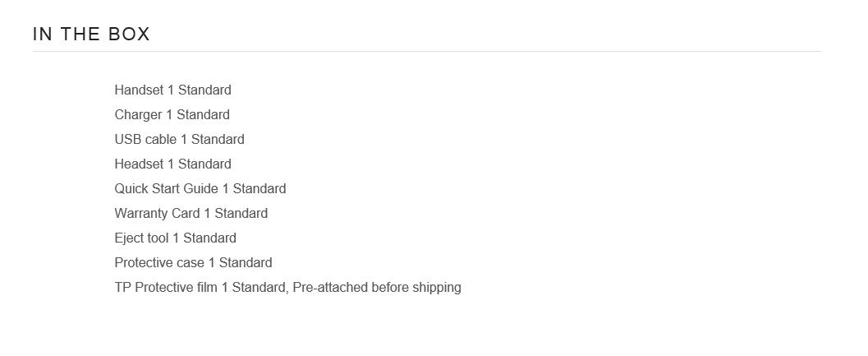Click the Eject tool 1 Standard line

(175, 238)
